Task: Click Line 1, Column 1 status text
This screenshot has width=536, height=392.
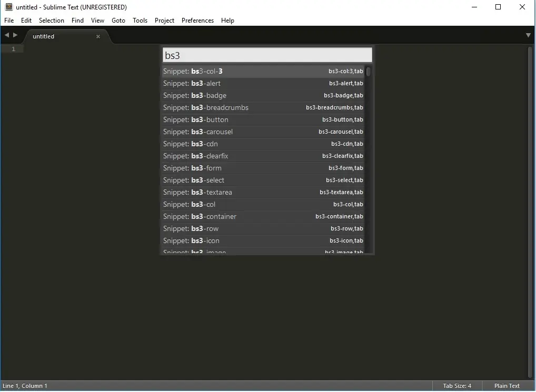Action: coord(25,386)
